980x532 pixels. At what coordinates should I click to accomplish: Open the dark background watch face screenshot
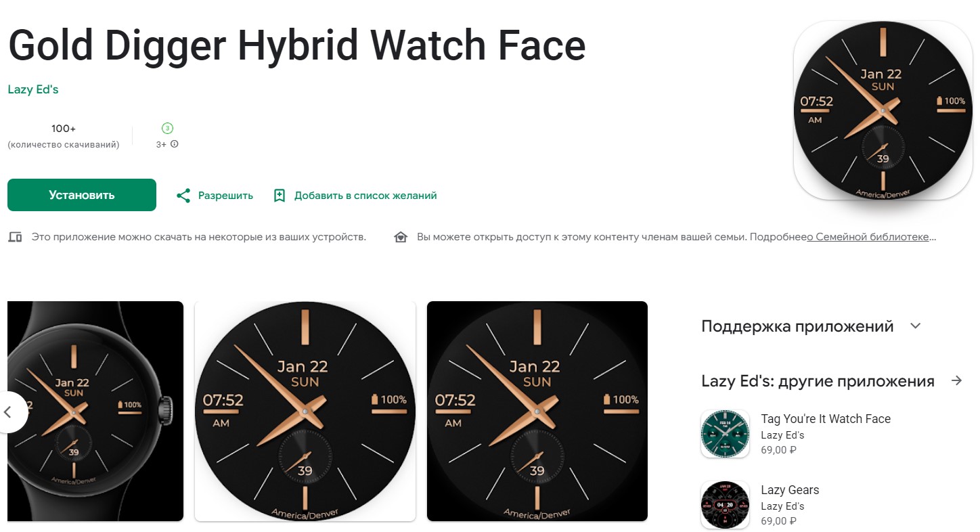pos(537,412)
